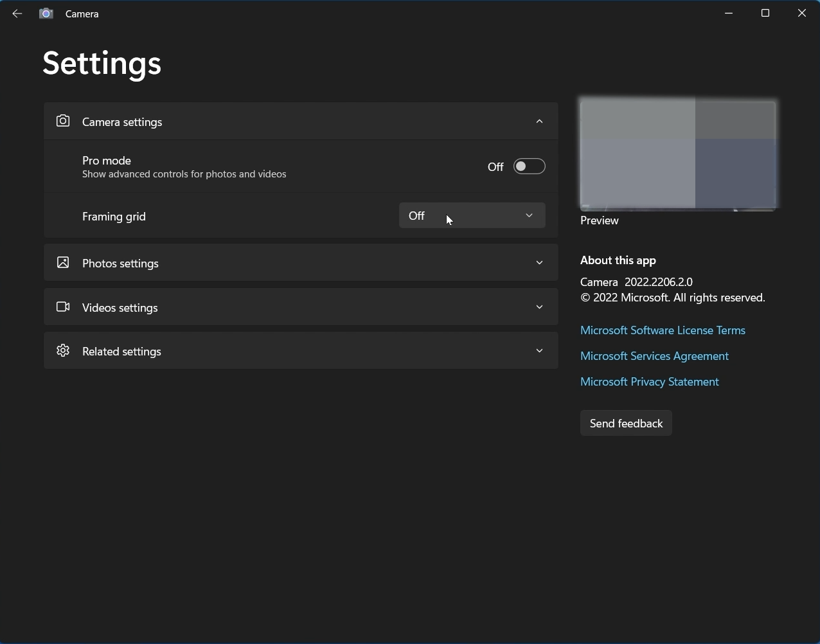Click the picture icon beside Photos settings
The image size is (820, 644).
coord(63,262)
